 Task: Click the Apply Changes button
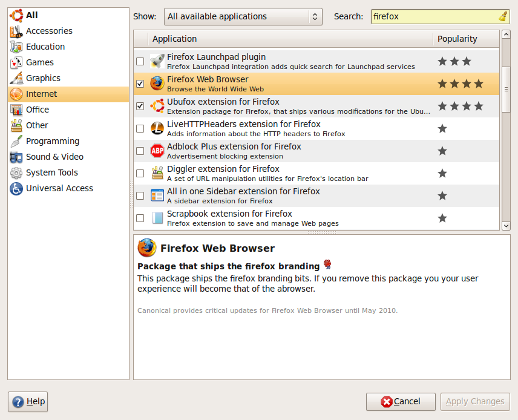click(x=475, y=401)
